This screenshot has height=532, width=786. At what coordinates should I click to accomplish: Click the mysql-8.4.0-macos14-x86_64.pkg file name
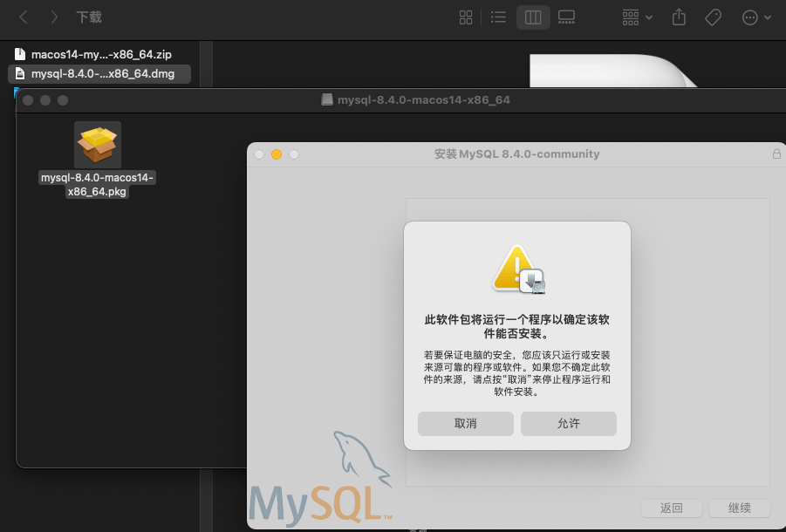pos(97,184)
